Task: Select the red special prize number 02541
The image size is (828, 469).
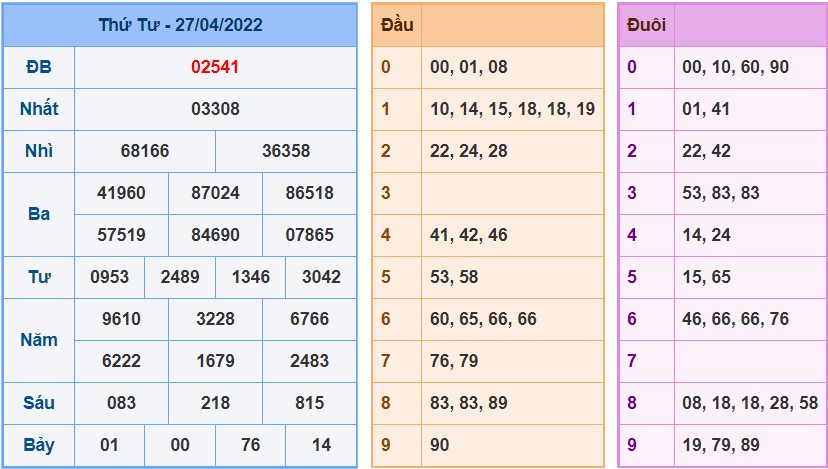Action: pos(215,67)
